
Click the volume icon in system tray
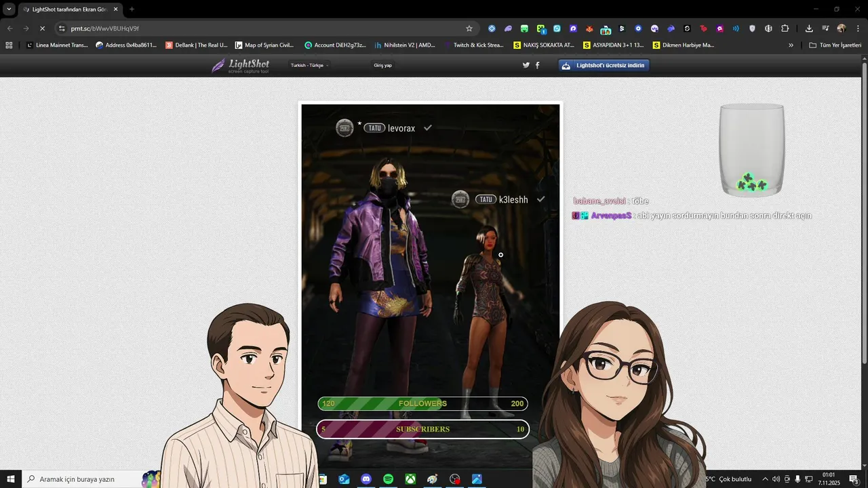click(776, 479)
